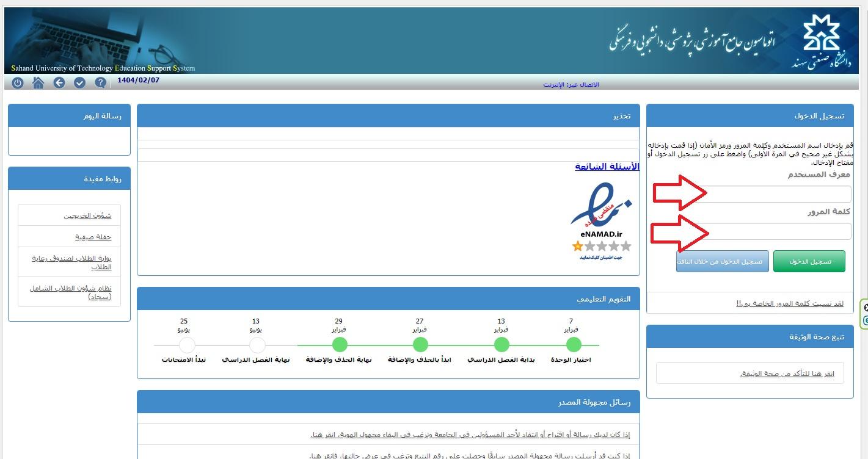Click the Sahand University logo in the header
This screenshot has width=868, height=459.
(822, 40)
